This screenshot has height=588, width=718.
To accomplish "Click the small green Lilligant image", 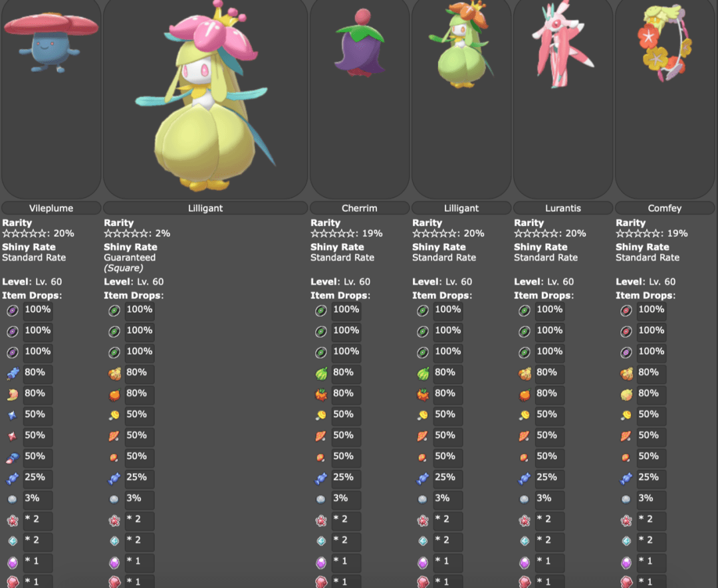I will click(461, 45).
